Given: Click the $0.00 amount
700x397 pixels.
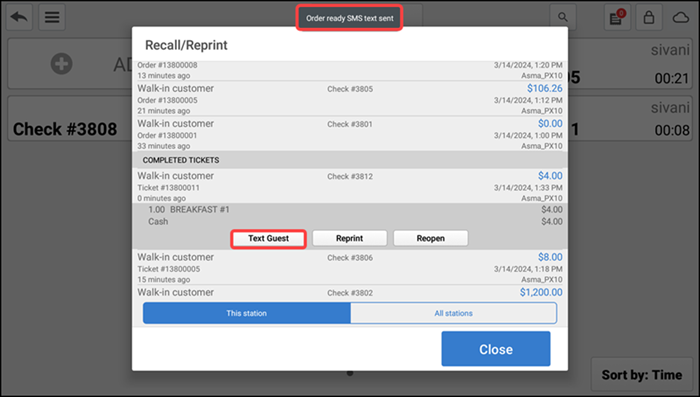Looking at the screenshot, I should click(550, 123).
